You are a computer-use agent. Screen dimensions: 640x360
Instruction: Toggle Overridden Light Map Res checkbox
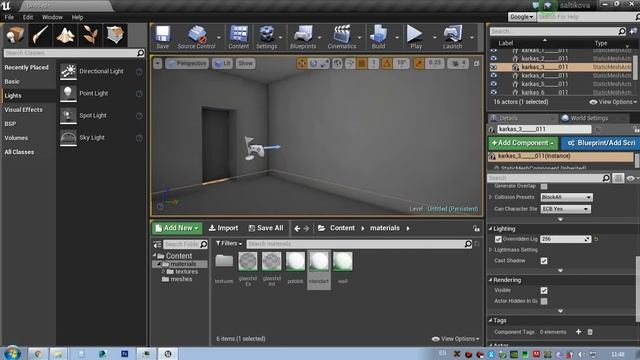click(x=498, y=239)
